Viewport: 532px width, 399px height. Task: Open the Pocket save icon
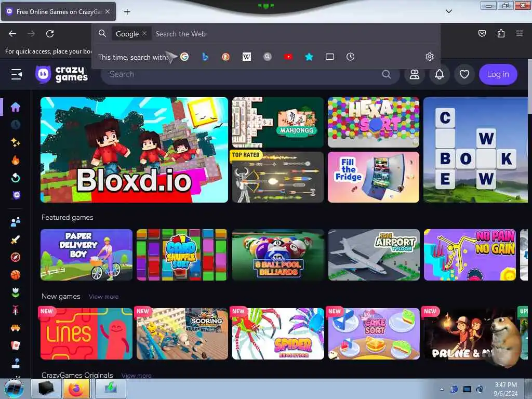coord(482,33)
